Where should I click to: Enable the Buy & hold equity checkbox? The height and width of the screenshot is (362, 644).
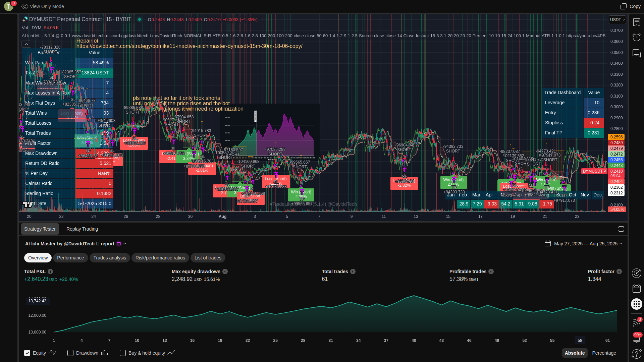tap(123, 353)
